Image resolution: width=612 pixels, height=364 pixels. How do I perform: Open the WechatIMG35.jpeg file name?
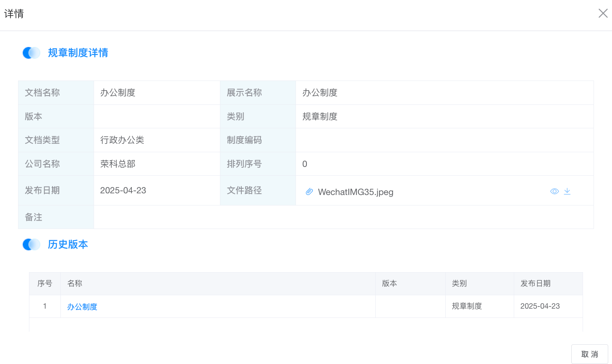coord(356,192)
